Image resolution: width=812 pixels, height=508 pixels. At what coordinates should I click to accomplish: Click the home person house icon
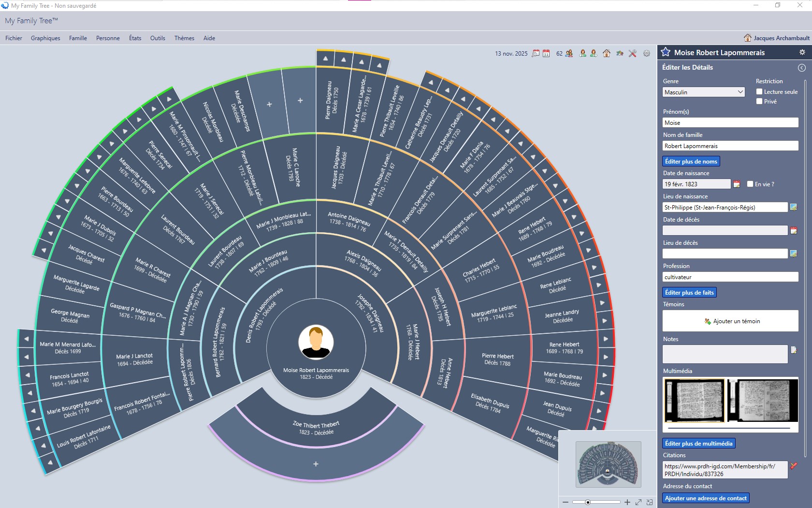tap(607, 53)
